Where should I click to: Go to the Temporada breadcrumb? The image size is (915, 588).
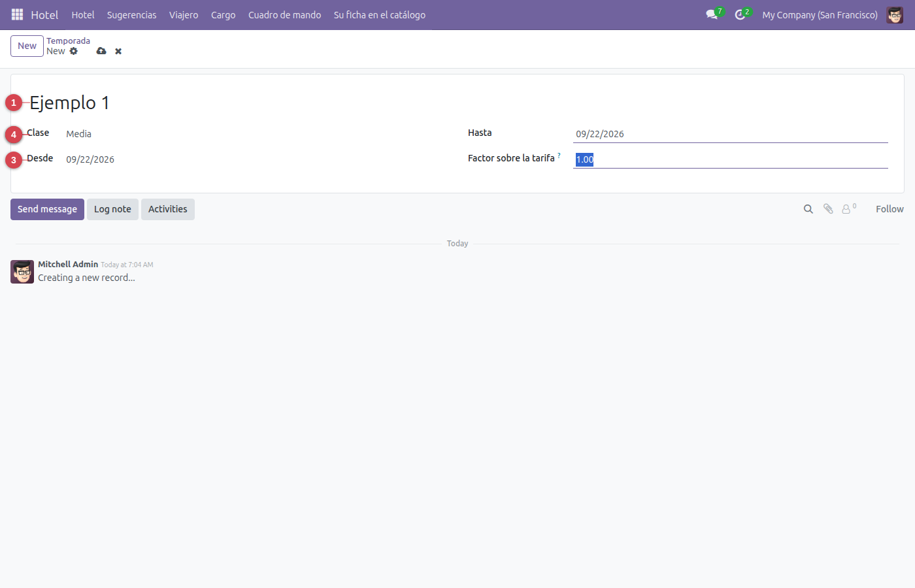[x=68, y=41]
